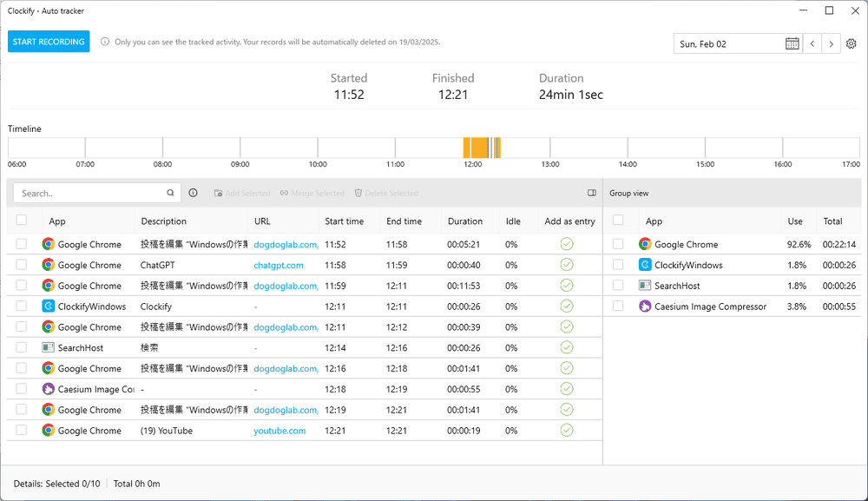Open the settings gear icon
868x501 pixels.
[852, 43]
